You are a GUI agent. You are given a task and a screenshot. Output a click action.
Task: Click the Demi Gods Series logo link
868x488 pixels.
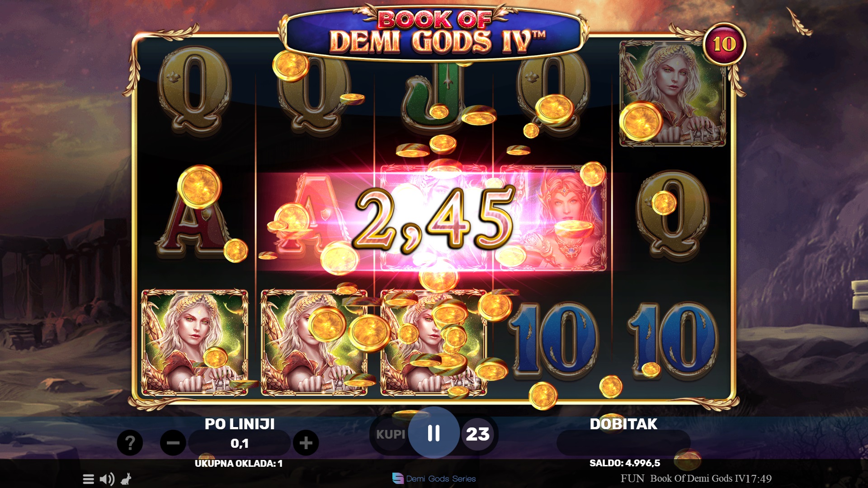click(x=434, y=479)
